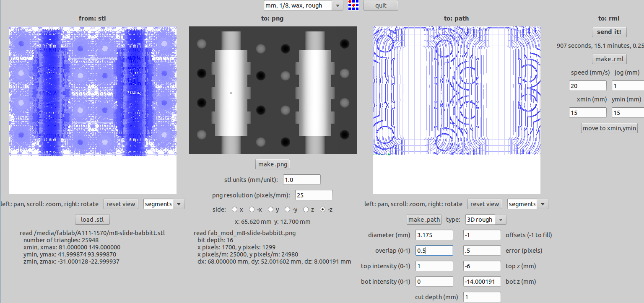644x303 pixels.
Task: Select the z side radio button
Action: pos(305,209)
